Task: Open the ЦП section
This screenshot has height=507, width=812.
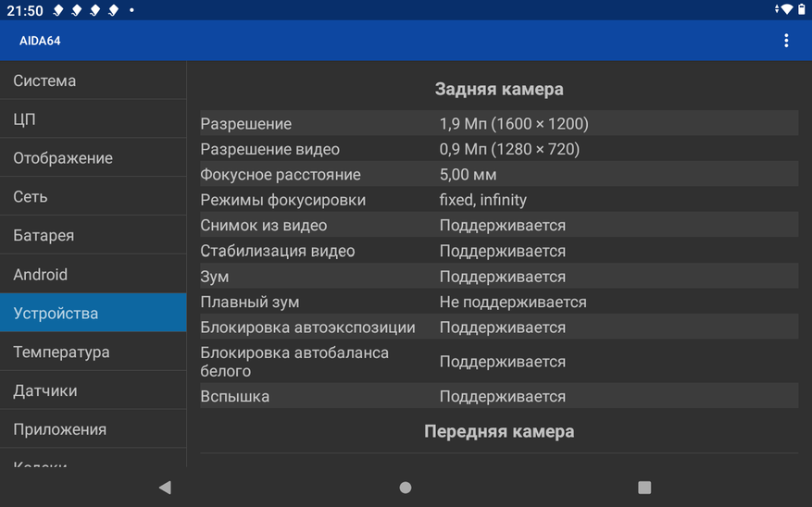Action: [94, 119]
